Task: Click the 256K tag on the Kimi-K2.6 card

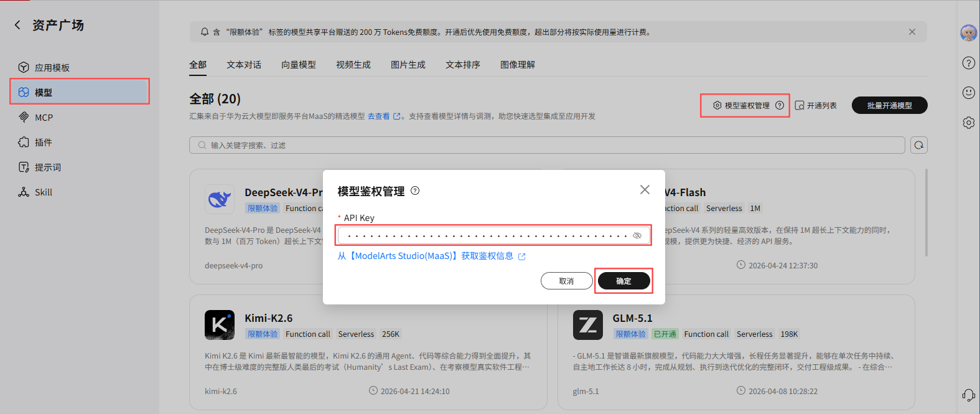Action: click(391, 334)
